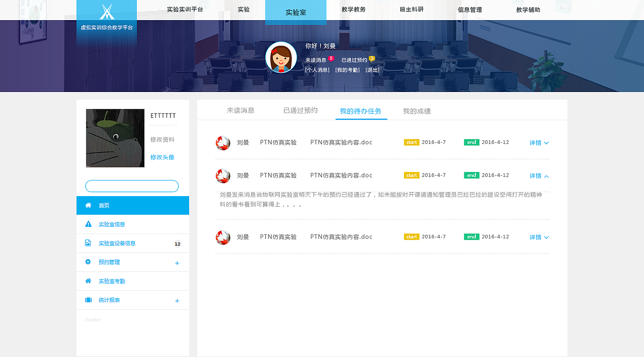Click the girl avatar in the banner
644x357 pixels.
pyautogui.click(x=281, y=57)
